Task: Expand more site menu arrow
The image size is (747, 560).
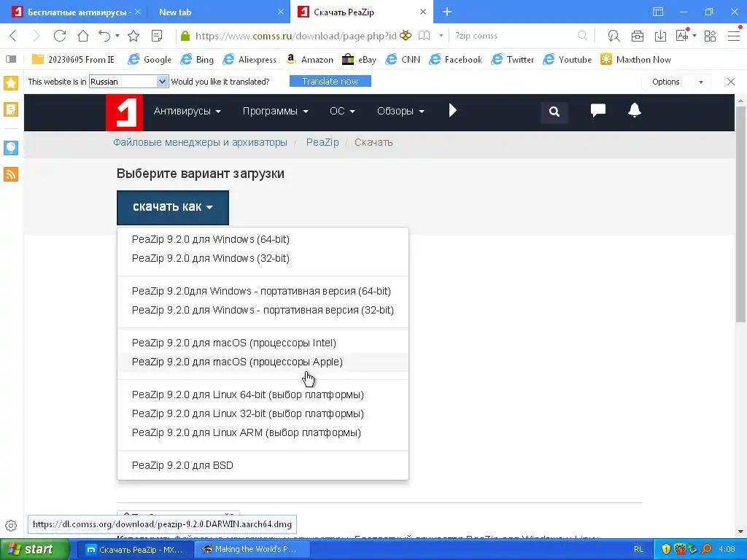Action: (x=452, y=111)
